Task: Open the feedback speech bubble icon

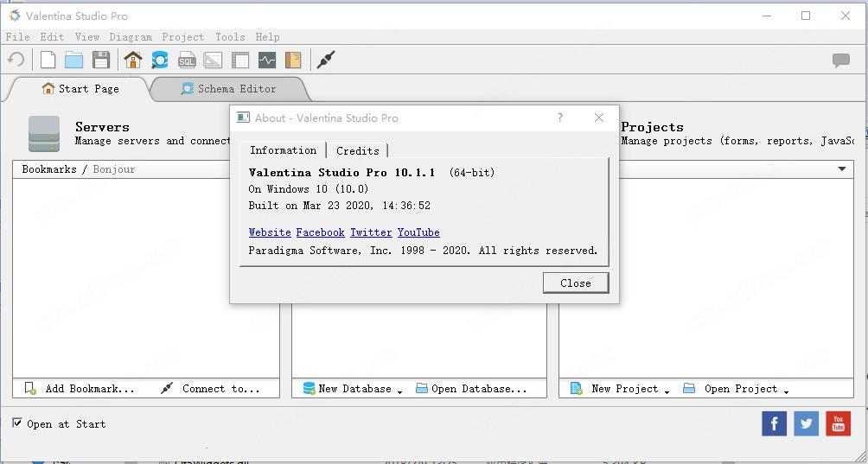Action: tap(841, 60)
